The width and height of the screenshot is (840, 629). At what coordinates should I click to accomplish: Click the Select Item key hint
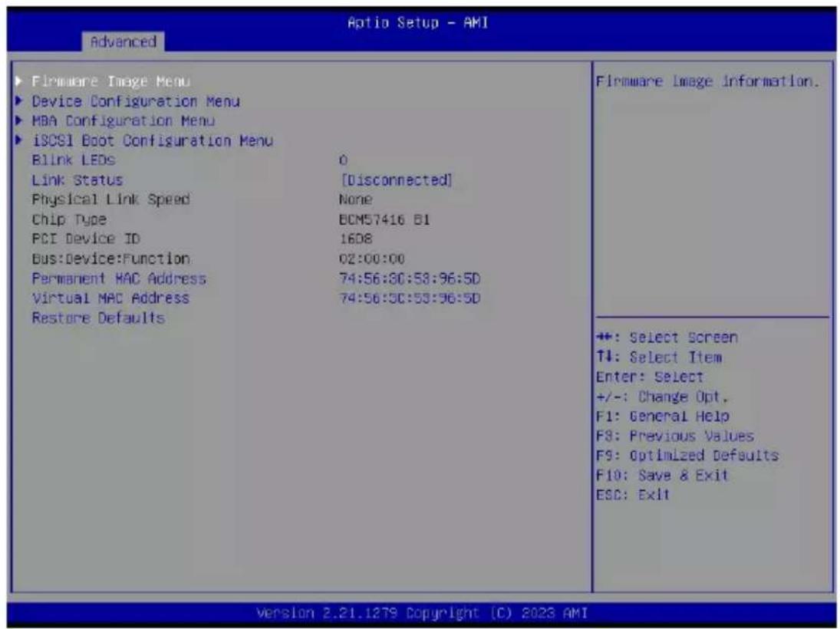click(659, 357)
